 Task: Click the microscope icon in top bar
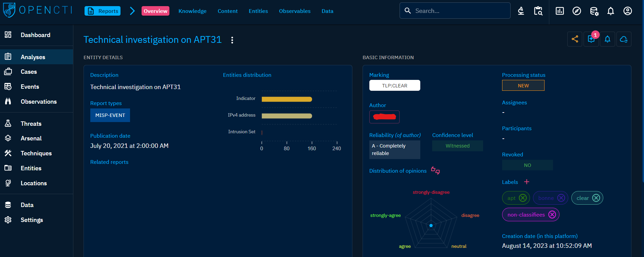tap(521, 11)
